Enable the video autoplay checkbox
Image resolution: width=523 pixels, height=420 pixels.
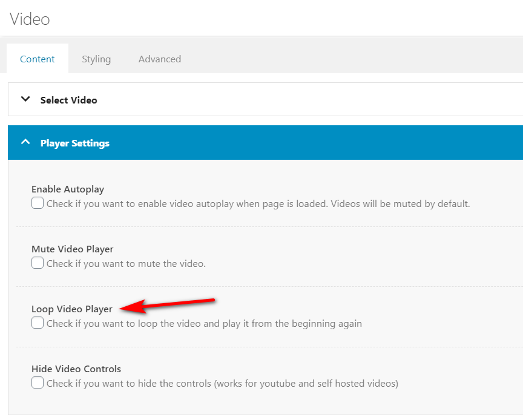point(38,203)
